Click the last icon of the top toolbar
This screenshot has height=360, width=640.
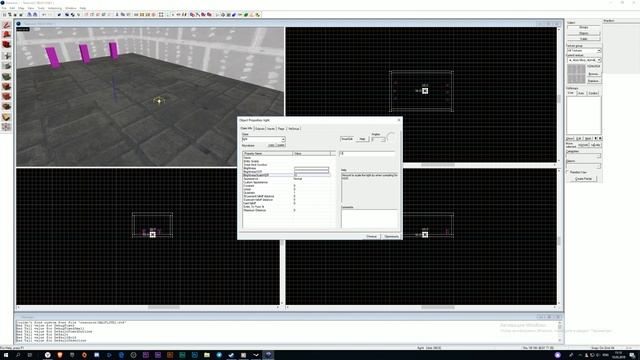pyautogui.click(x=258, y=15)
